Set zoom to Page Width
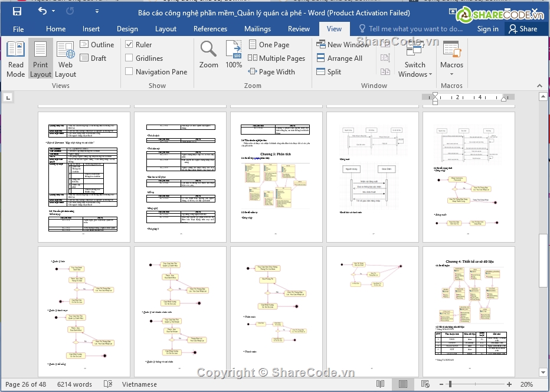Viewport: 550px width, 392px height. click(271, 71)
